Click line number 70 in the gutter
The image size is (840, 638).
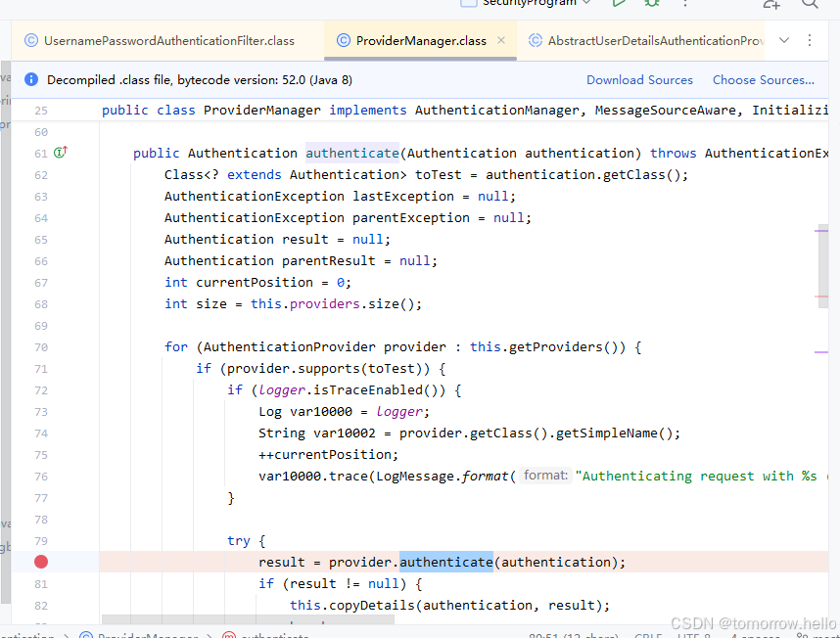[x=41, y=347]
